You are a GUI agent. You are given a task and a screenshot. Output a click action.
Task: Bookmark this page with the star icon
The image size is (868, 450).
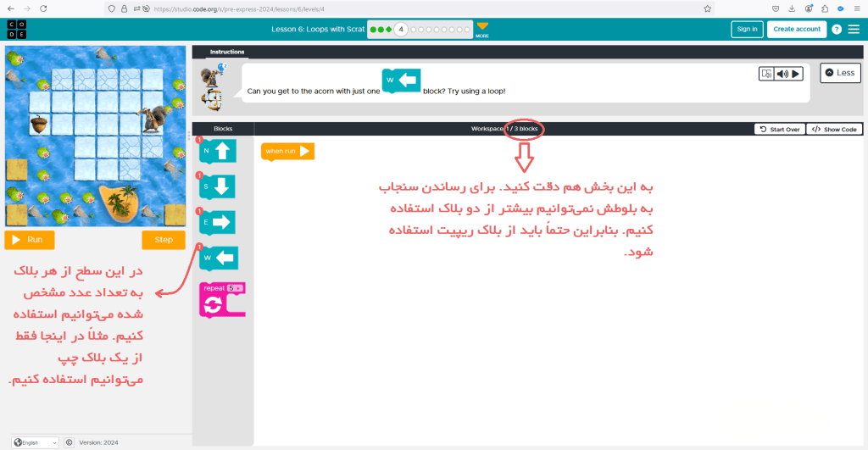tap(707, 8)
